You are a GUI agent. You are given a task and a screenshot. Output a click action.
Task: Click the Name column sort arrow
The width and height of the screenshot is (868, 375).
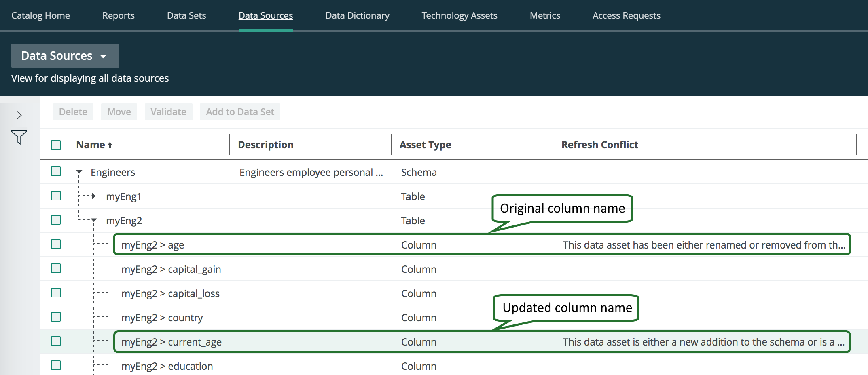(x=110, y=145)
